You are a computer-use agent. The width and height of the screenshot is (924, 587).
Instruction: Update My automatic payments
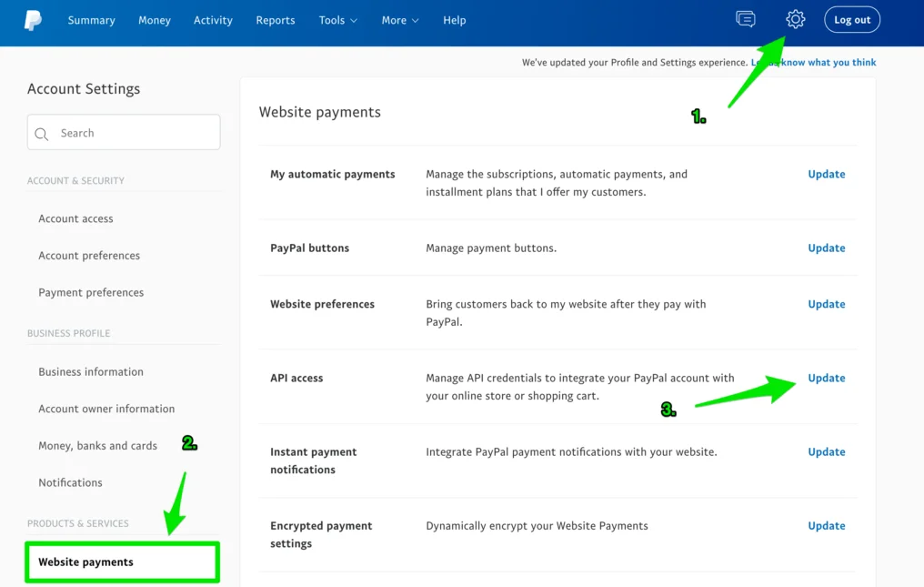[826, 174]
